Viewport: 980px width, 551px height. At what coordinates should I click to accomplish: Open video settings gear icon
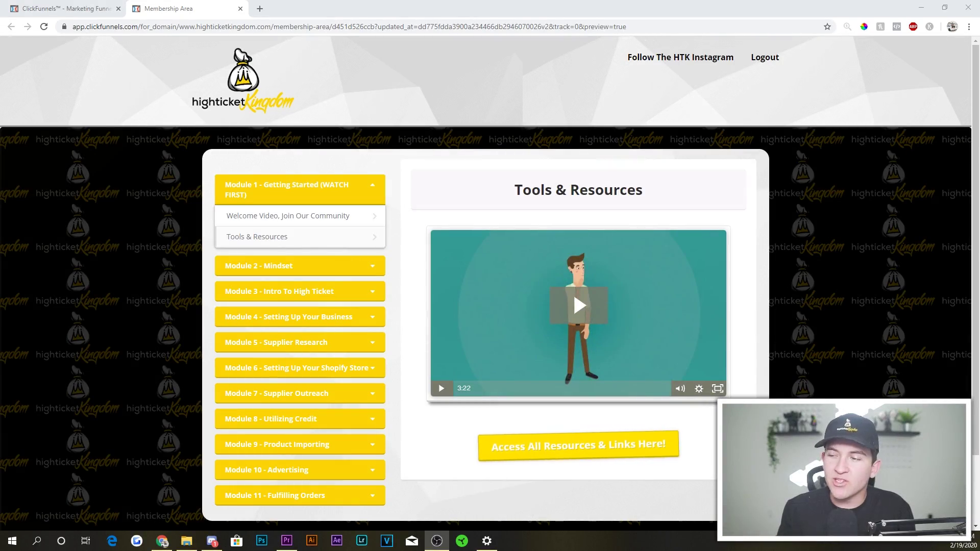(x=699, y=388)
